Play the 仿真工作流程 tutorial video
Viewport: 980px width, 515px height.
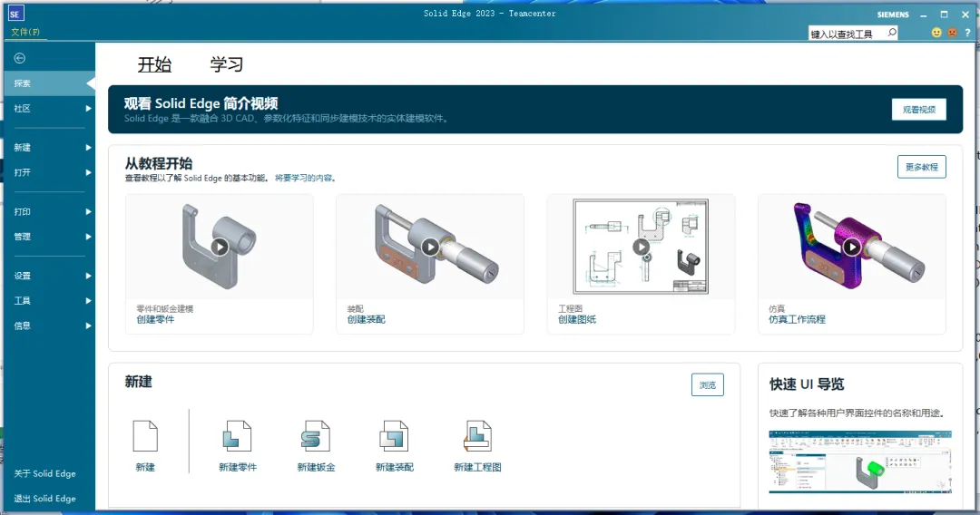(x=852, y=247)
